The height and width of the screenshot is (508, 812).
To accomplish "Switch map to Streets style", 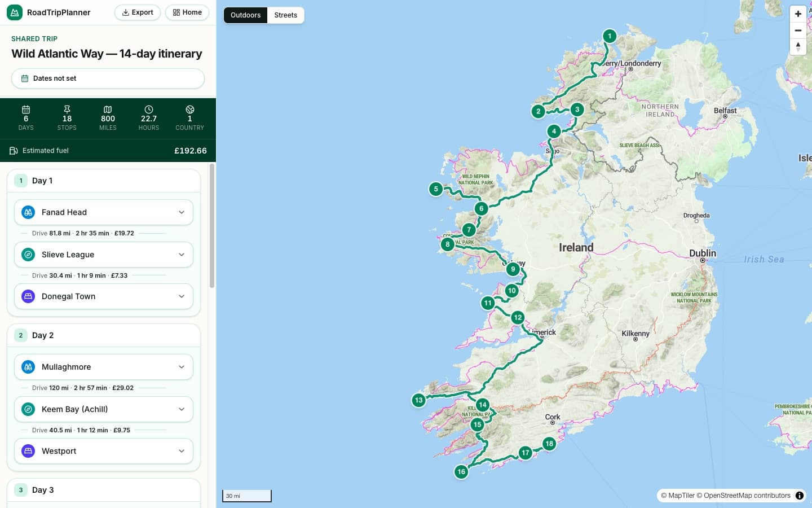I will pos(286,15).
